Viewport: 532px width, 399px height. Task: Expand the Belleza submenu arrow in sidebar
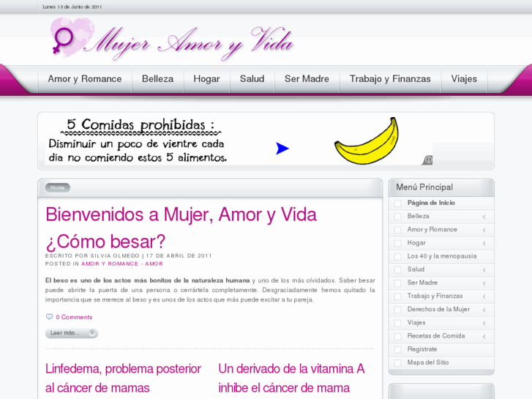click(x=484, y=217)
